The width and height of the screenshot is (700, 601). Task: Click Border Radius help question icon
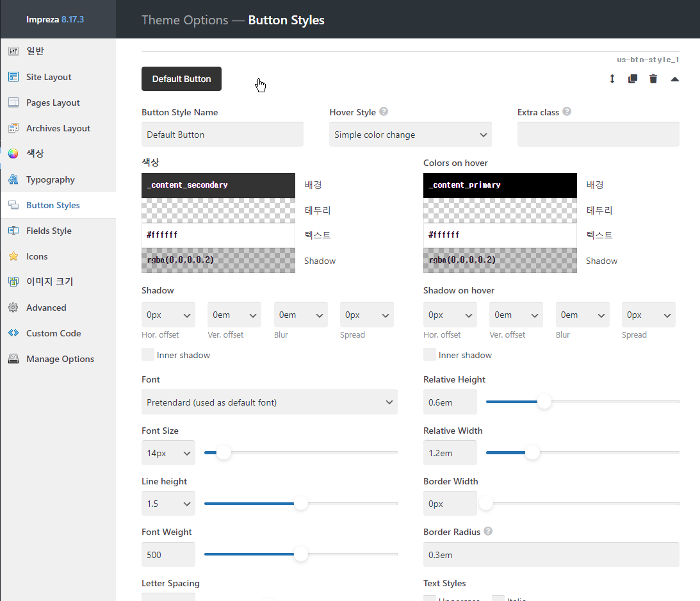point(488,531)
